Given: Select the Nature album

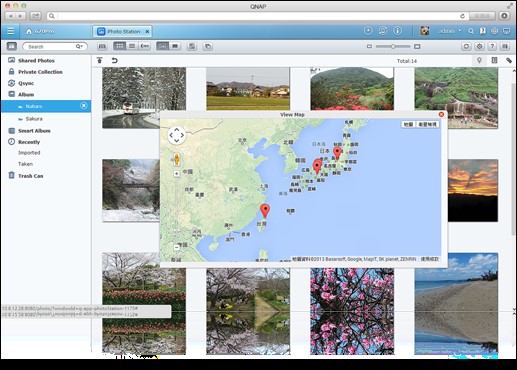Looking at the screenshot, I should point(46,106).
